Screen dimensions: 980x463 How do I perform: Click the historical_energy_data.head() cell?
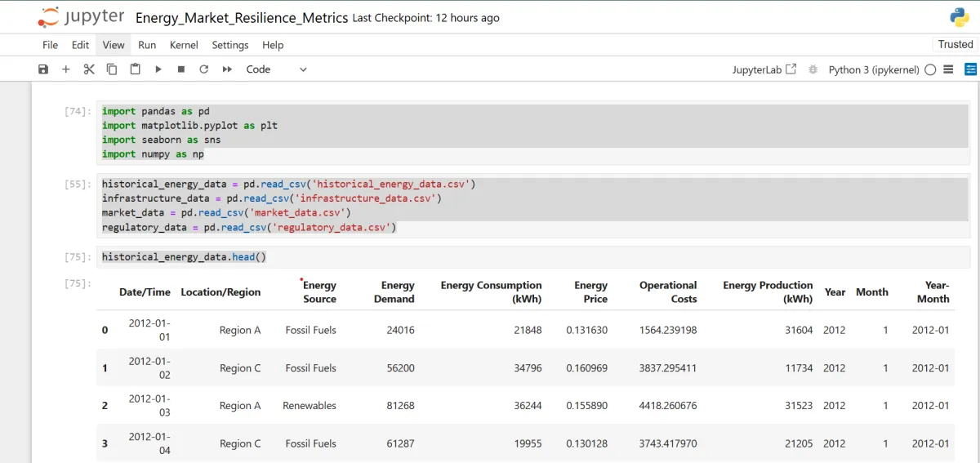tap(534, 257)
